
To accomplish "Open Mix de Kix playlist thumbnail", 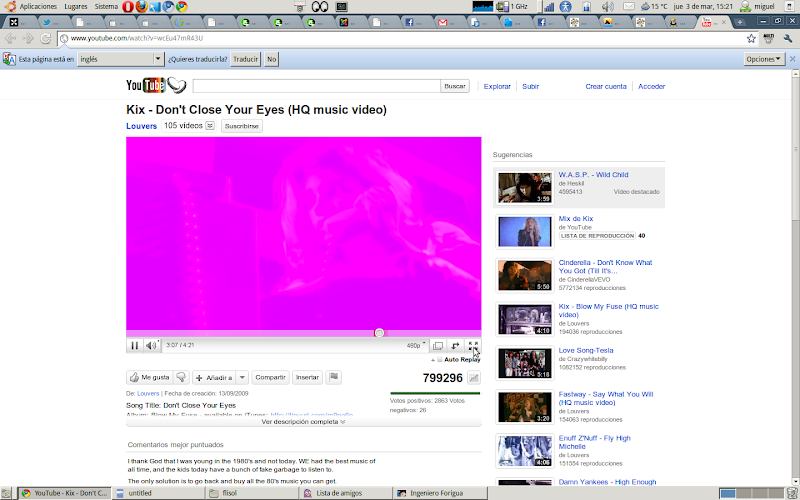I will coord(525,232).
